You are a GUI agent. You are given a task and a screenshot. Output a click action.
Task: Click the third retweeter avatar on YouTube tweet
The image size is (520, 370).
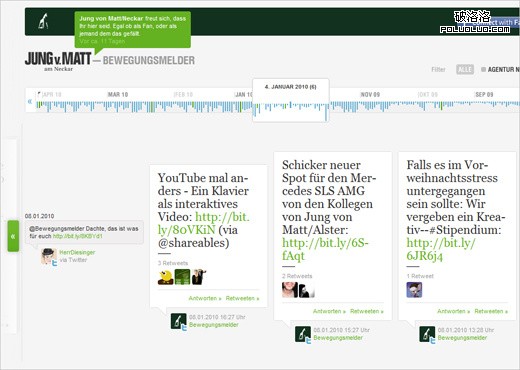click(199, 277)
